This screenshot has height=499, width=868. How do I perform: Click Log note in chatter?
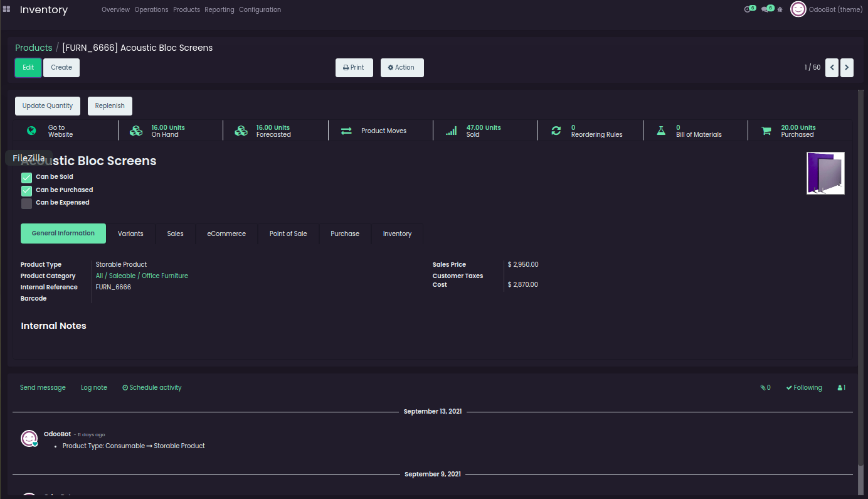click(x=94, y=388)
